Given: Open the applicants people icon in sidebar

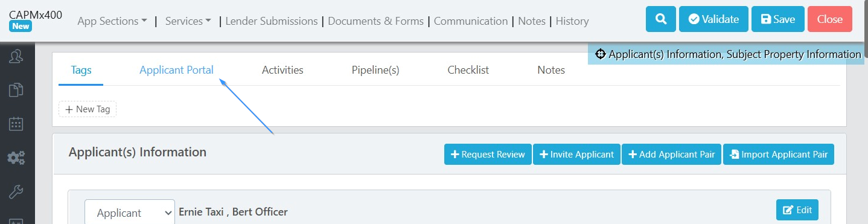Looking at the screenshot, I should (x=16, y=57).
